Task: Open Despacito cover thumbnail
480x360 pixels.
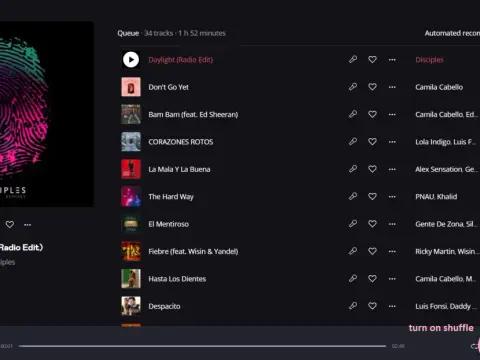Action: (x=131, y=306)
